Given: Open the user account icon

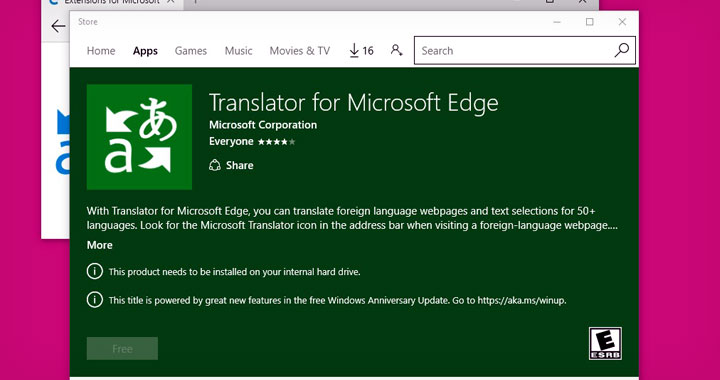Looking at the screenshot, I should click(396, 50).
